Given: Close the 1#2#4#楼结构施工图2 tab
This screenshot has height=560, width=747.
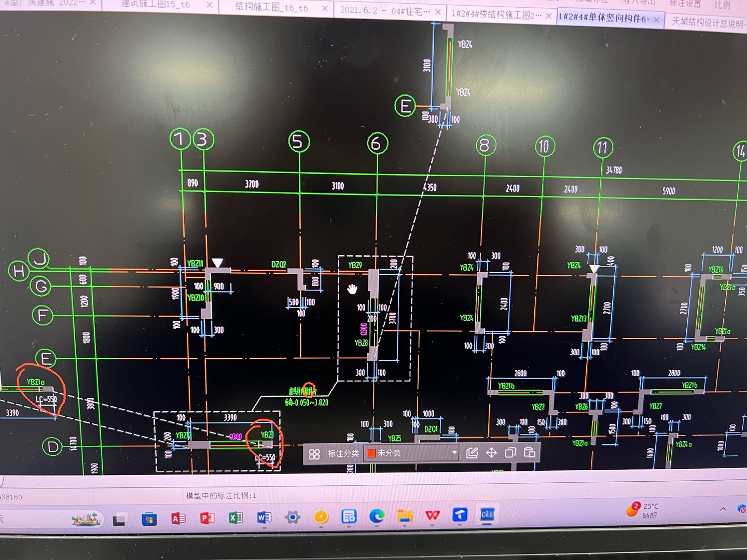Looking at the screenshot, I should (x=549, y=16).
